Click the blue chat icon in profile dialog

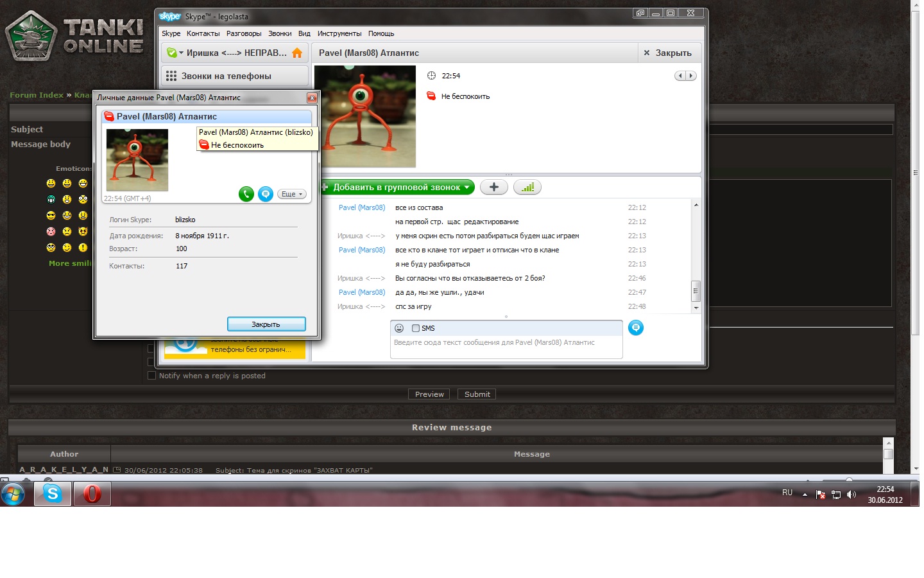coord(266,194)
